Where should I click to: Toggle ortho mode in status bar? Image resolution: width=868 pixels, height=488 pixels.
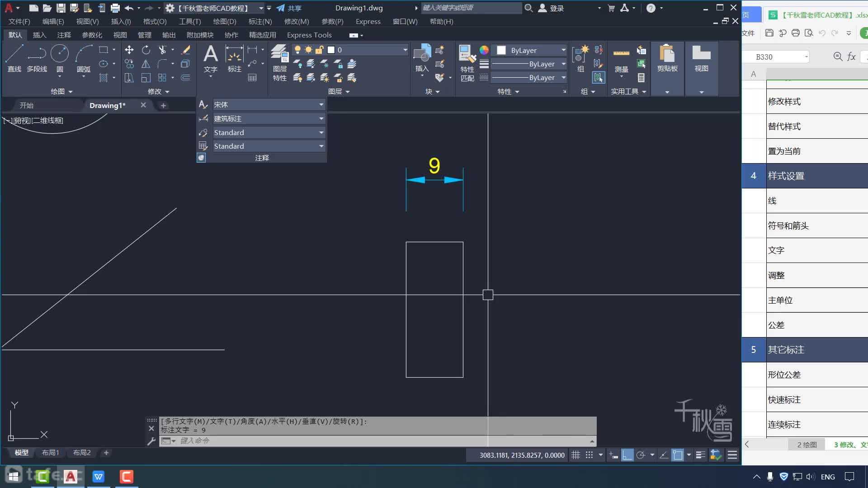point(627,455)
